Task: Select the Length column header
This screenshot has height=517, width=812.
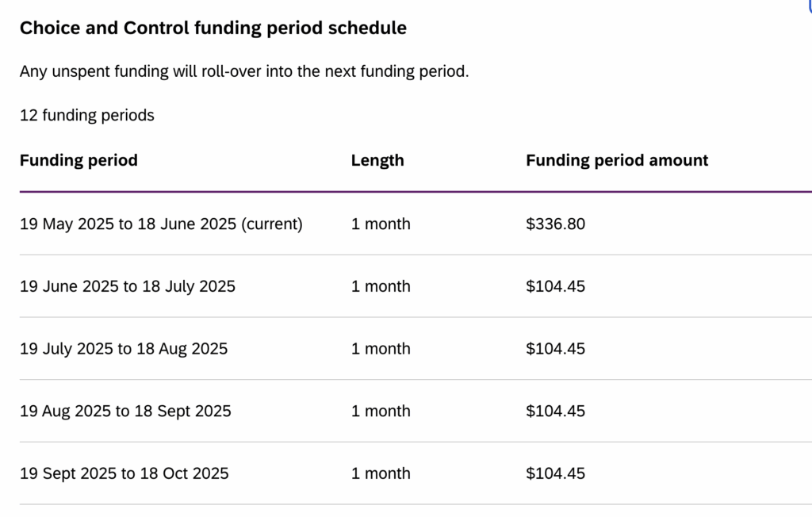Action: pyautogui.click(x=377, y=160)
